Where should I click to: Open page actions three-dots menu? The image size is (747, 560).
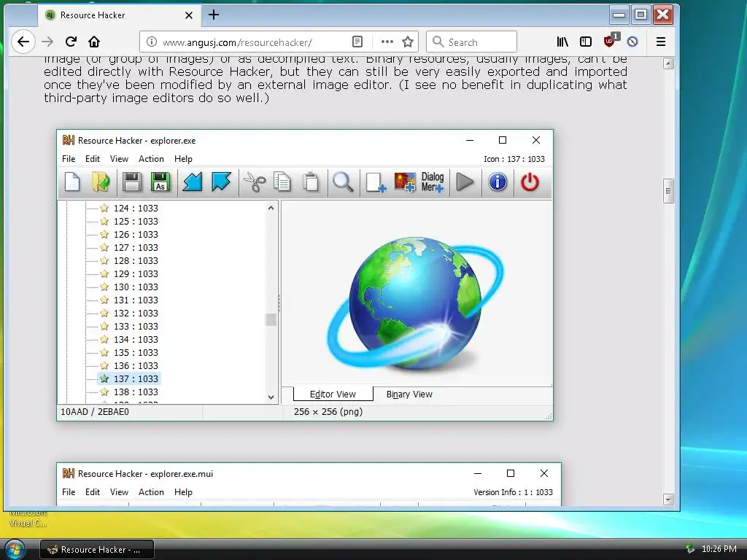pos(387,42)
